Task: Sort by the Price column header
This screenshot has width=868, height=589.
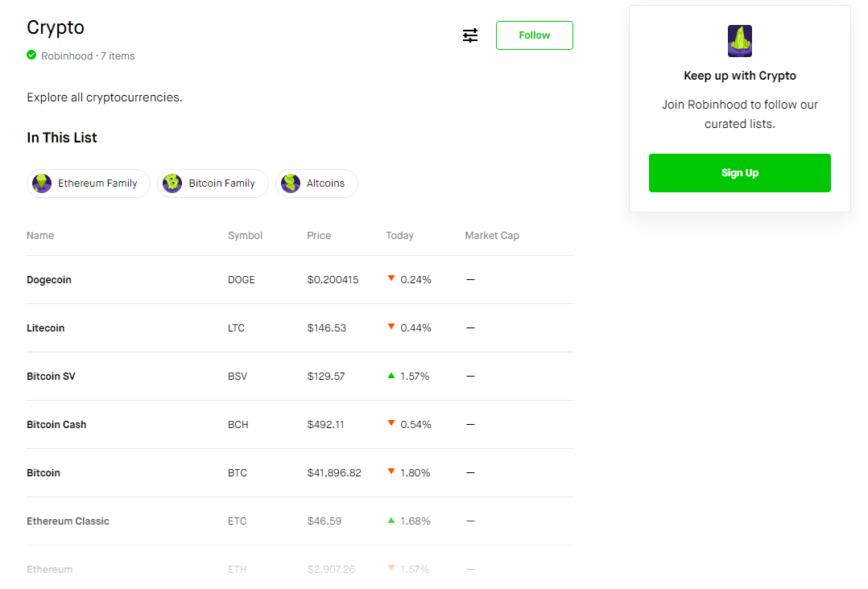Action: coord(319,236)
